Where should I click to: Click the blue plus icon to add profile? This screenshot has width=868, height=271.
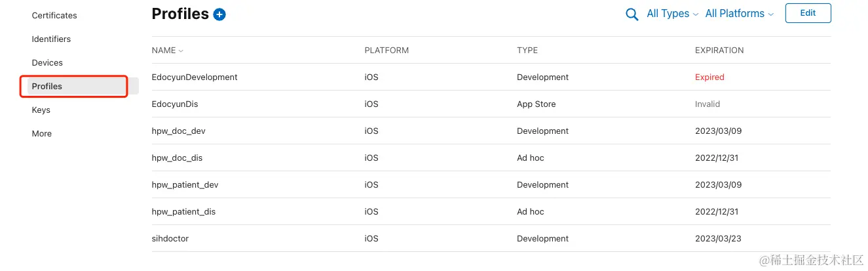[x=219, y=14]
